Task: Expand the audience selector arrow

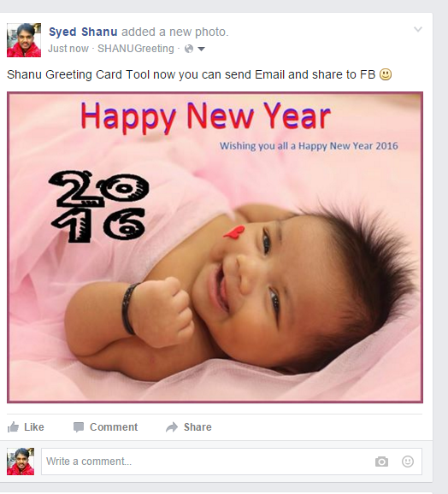Action: [201, 49]
